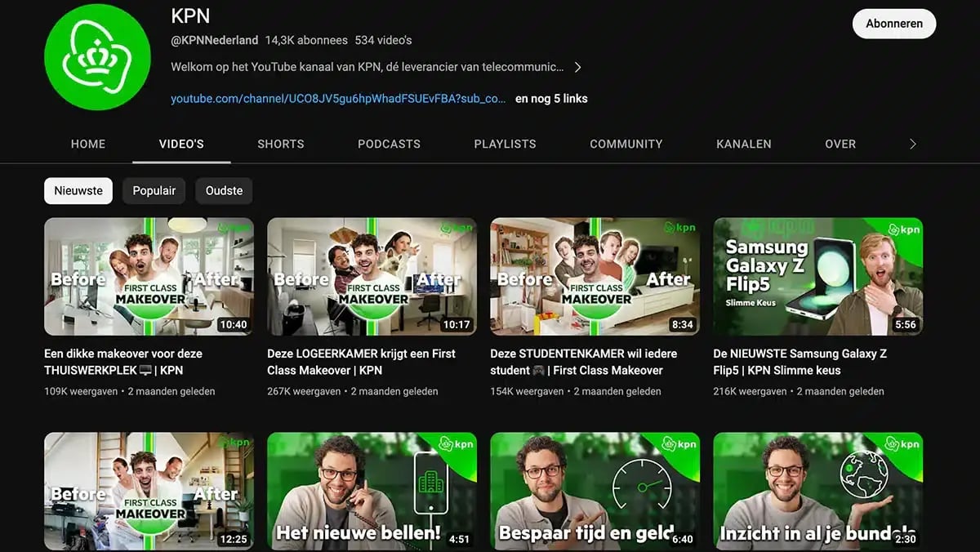Open the Samsung Galaxy Z Flip5 thumbnail

click(x=818, y=276)
